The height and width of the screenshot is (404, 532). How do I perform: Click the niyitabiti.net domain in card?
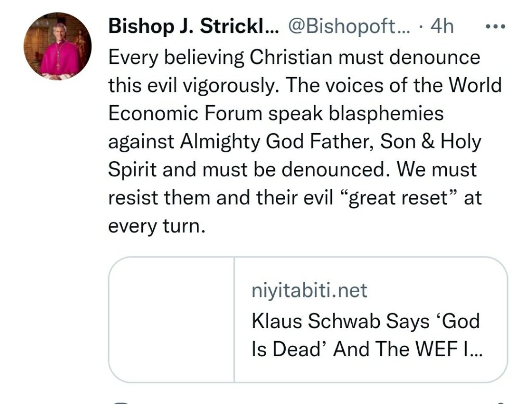(309, 290)
